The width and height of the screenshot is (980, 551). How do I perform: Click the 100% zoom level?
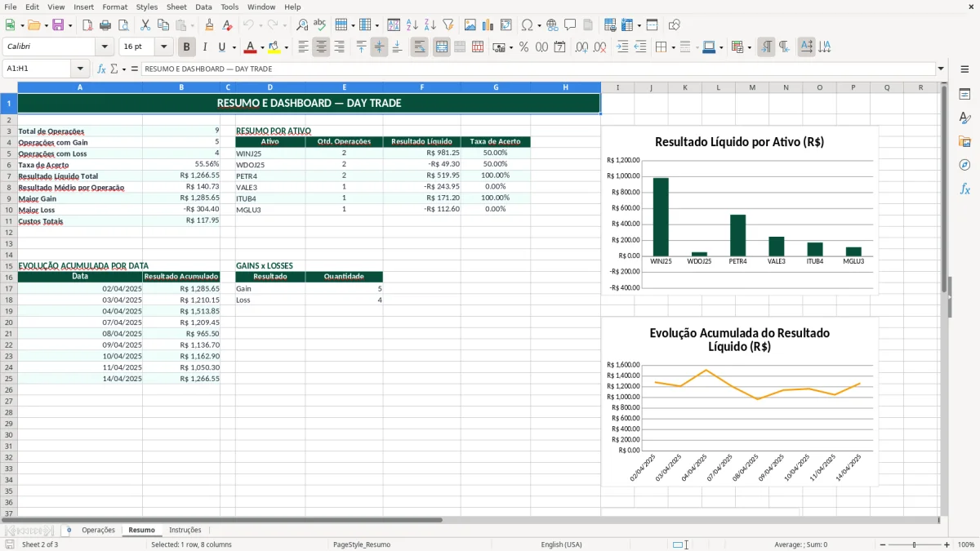point(965,544)
